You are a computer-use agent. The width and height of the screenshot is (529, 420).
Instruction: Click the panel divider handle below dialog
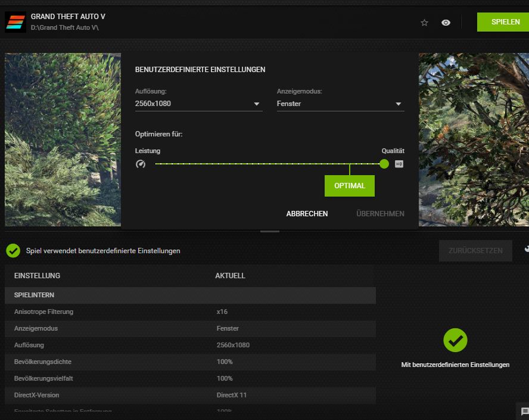(x=269, y=231)
